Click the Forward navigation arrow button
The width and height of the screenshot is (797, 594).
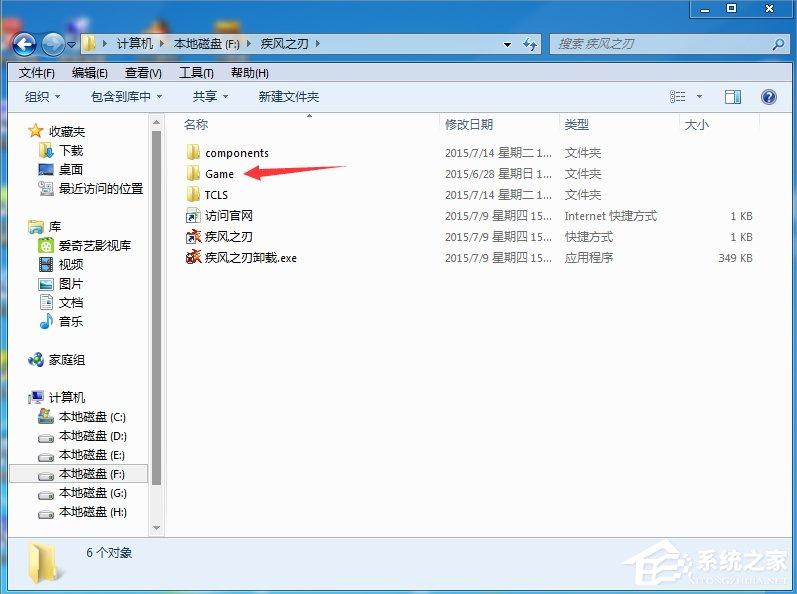click(53, 45)
